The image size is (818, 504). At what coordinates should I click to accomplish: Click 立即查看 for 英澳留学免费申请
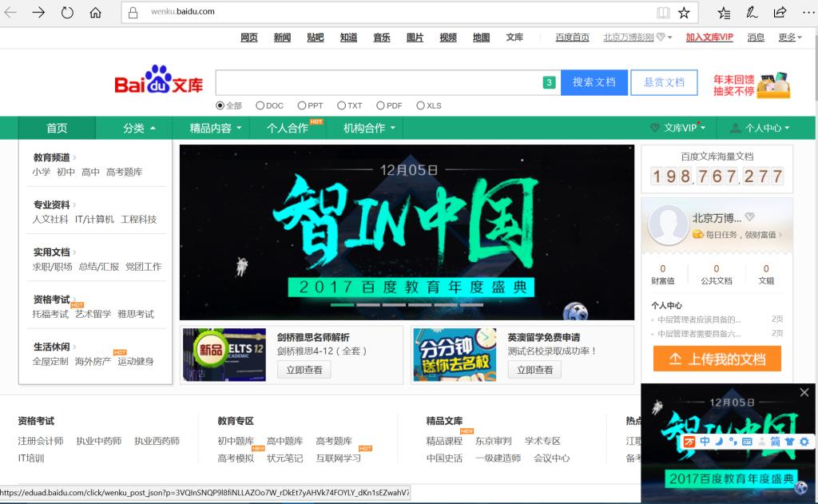pyautogui.click(x=534, y=370)
